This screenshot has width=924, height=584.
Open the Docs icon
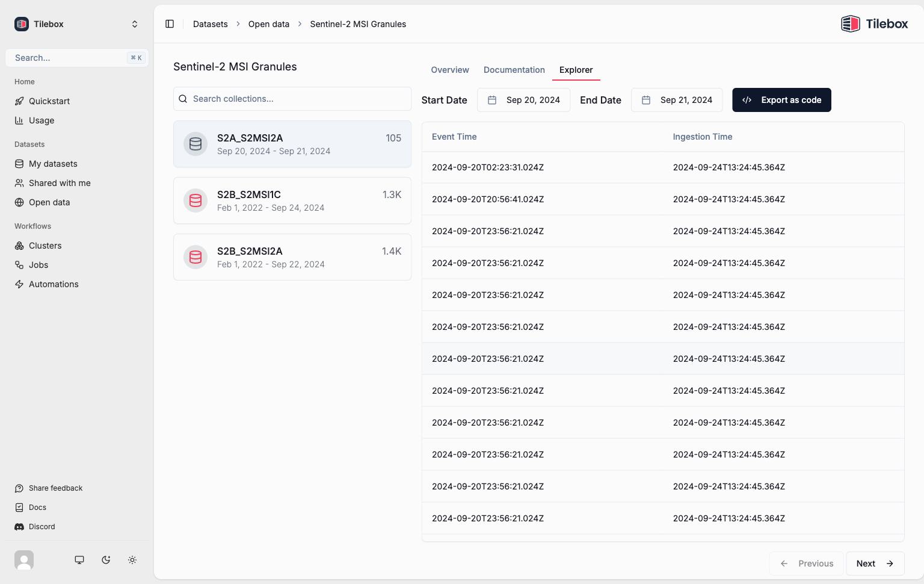click(x=19, y=508)
